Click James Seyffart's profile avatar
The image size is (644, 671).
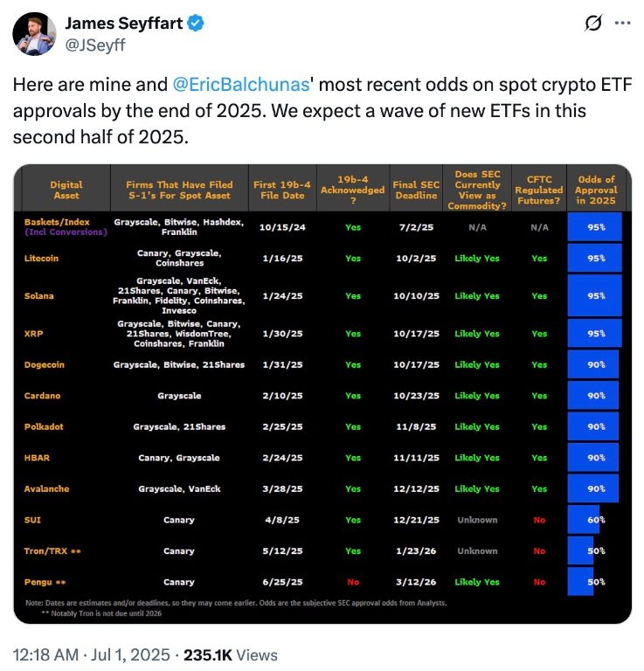36,33
